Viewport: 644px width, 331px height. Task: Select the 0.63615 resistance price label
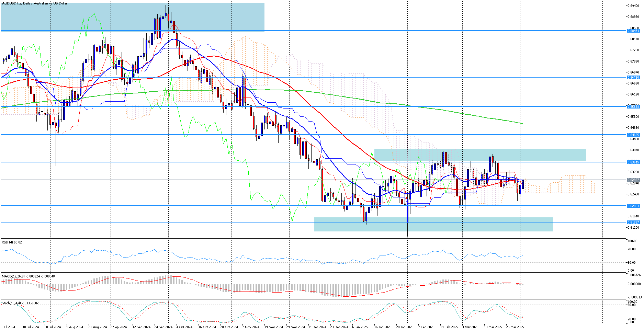click(633, 162)
